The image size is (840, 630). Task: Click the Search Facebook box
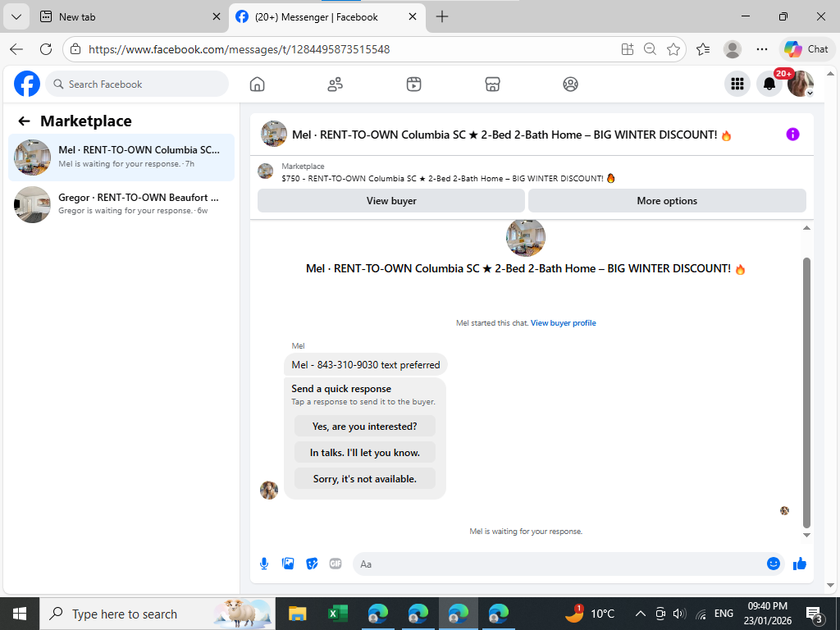(137, 84)
